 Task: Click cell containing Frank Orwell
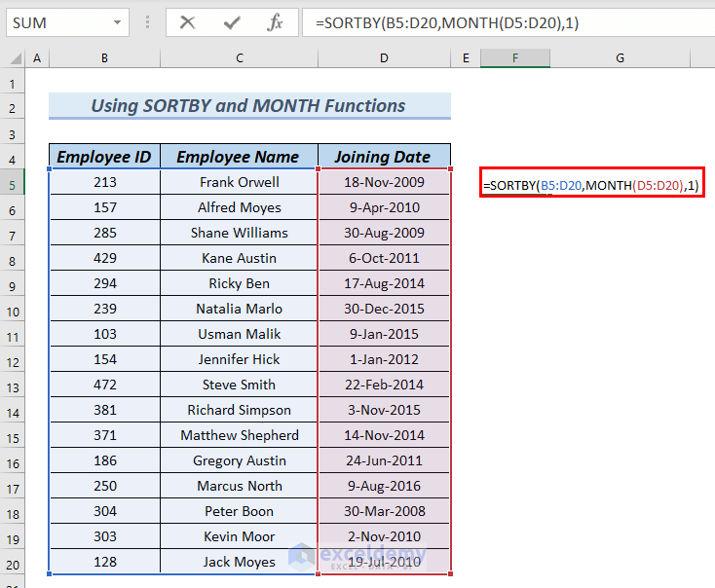tap(239, 182)
